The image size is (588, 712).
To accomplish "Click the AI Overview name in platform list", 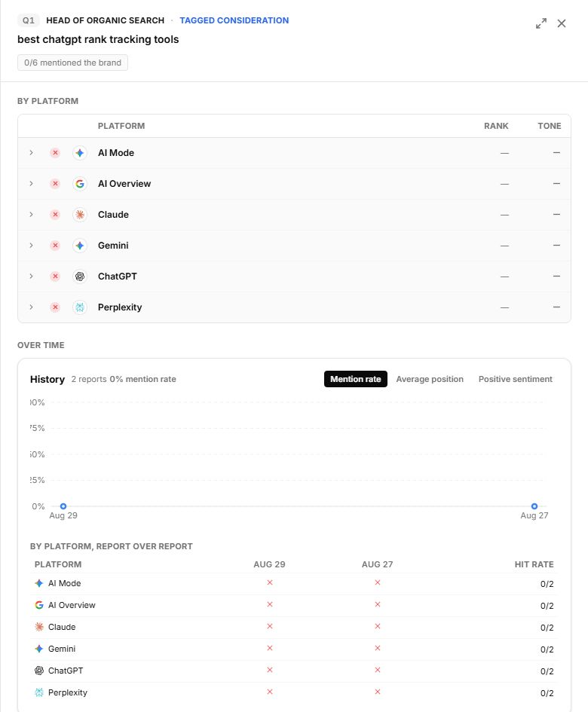I will [x=124, y=184].
